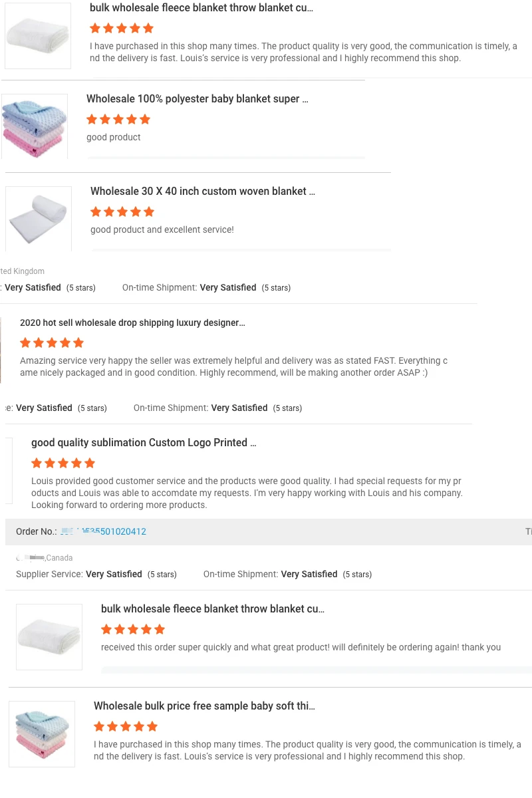The image size is (532, 798).
Task: Open the topmost white fleece blanket thumbnail
Action: (x=38, y=35)
